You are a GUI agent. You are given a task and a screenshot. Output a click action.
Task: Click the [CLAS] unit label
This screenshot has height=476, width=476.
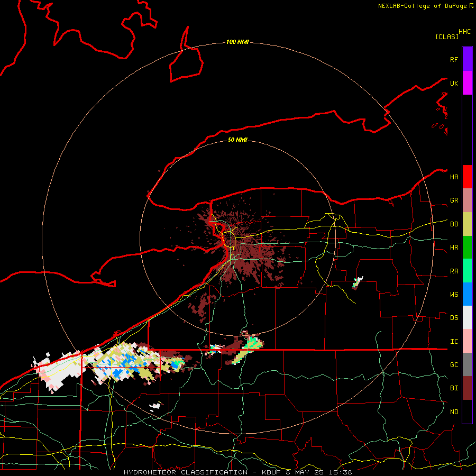tap(447, 36)
